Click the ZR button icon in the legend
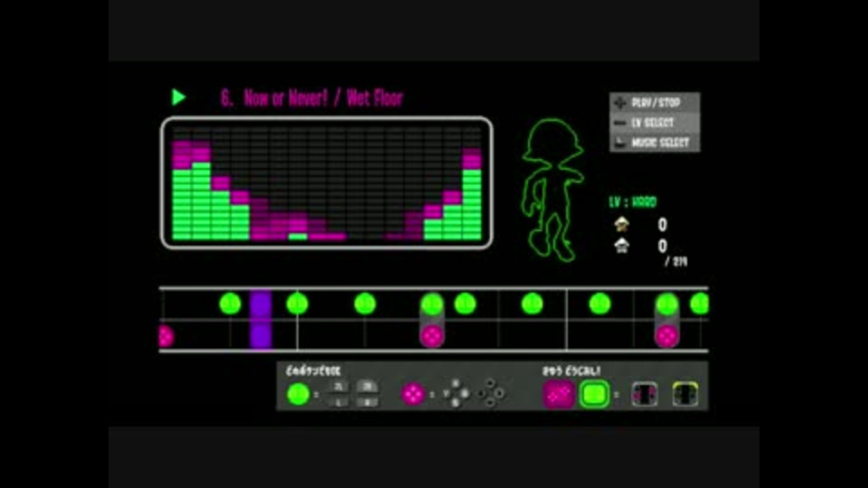Viewport: 868px width, 488px height. coord(366,387)
